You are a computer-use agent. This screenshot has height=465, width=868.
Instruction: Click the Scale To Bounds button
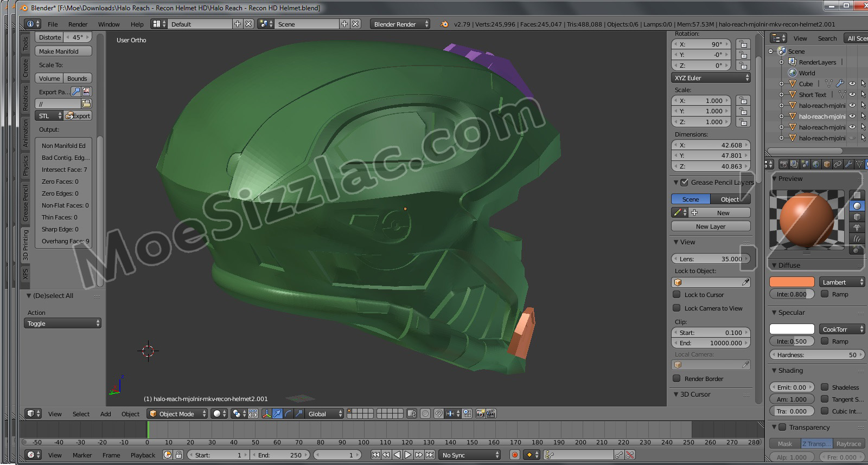(x=77, y=79)
